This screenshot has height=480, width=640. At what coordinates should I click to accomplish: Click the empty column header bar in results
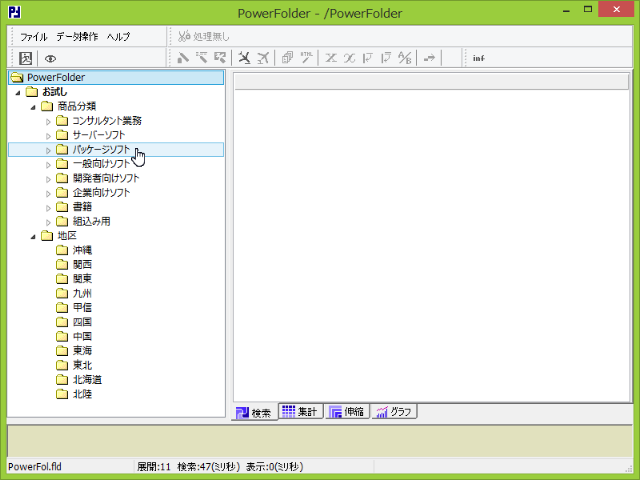click(431, 82)
